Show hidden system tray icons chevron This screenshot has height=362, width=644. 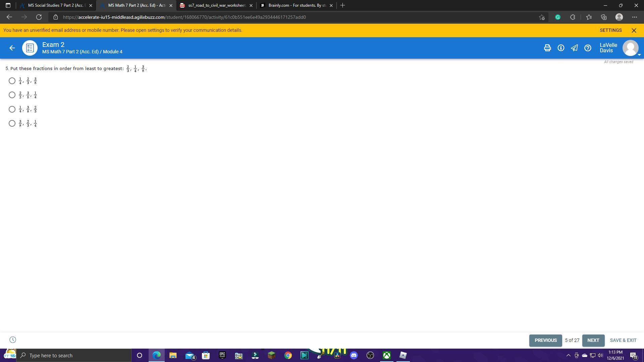click(568, 355)
